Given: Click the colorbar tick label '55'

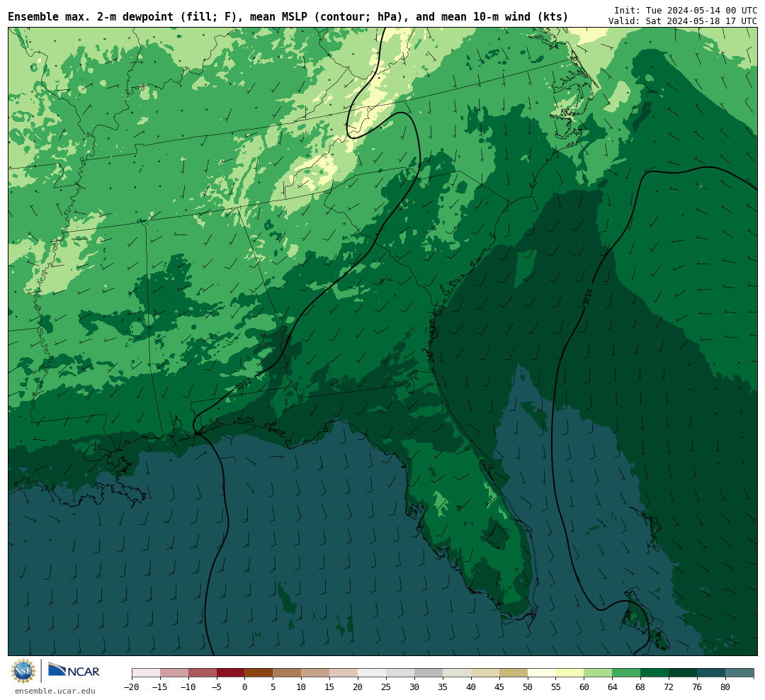Looking at the screenshot, I should (x=556, y=687).
